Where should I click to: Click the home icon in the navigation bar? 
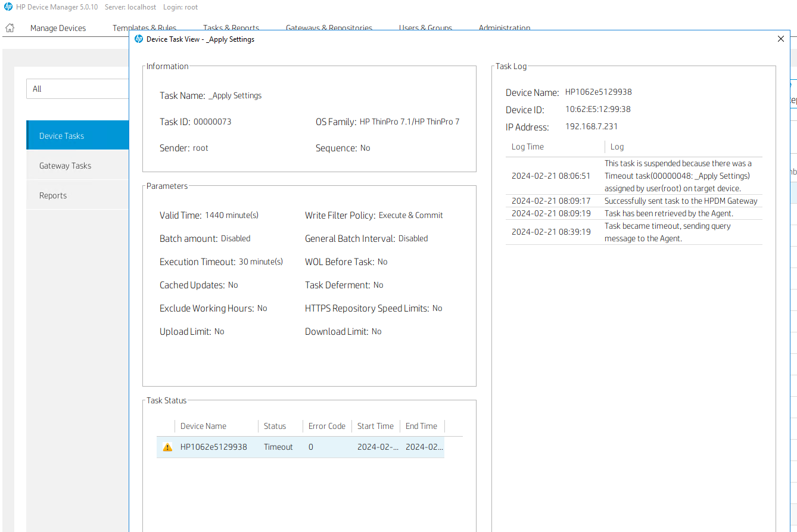pos(10,27)
